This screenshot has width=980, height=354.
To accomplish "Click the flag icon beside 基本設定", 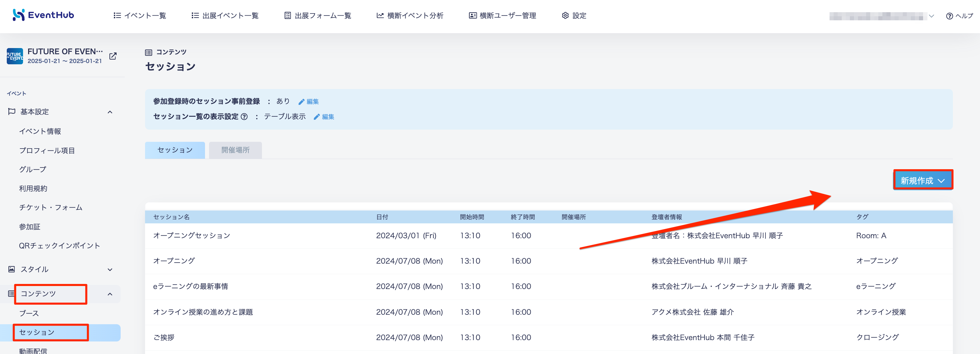I will pos(12,112).
